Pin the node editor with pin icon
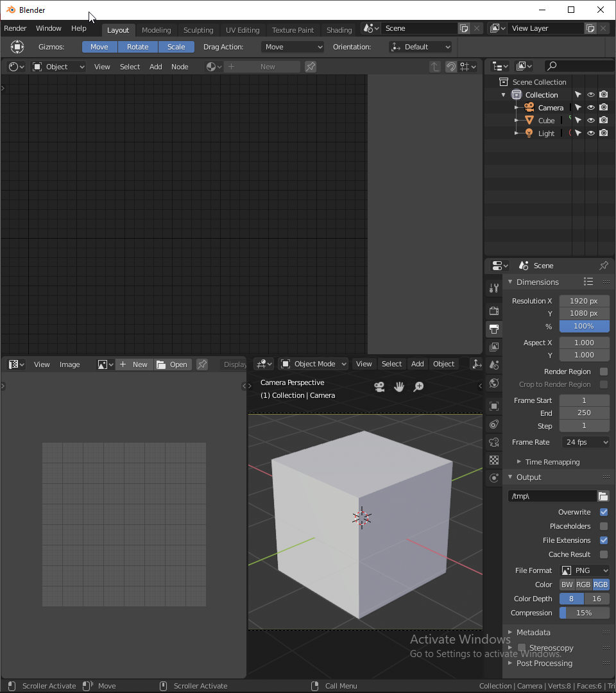616x693 pixels. [x=311, y=67]
